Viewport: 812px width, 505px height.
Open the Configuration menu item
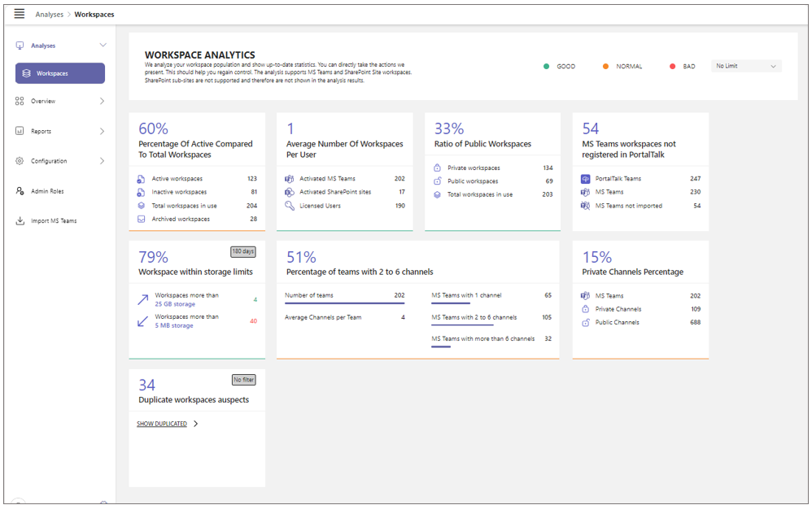[60, 161]
